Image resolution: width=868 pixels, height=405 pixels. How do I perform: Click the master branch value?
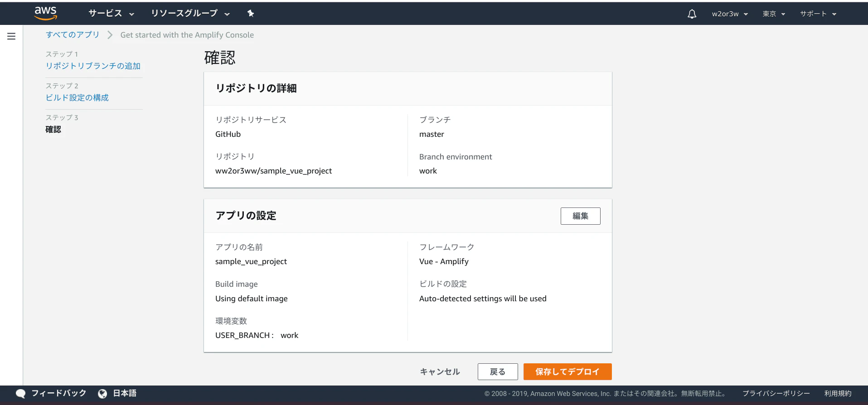point(432,134)
